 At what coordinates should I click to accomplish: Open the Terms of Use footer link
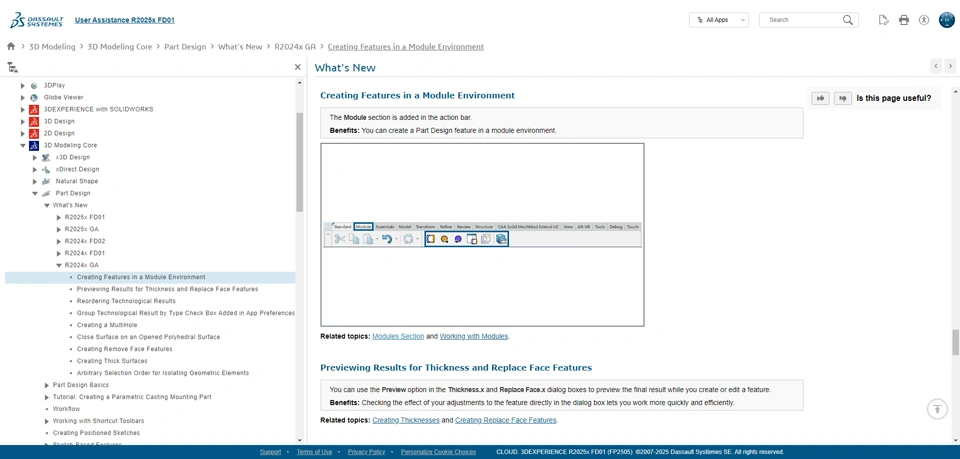(314, 452)
